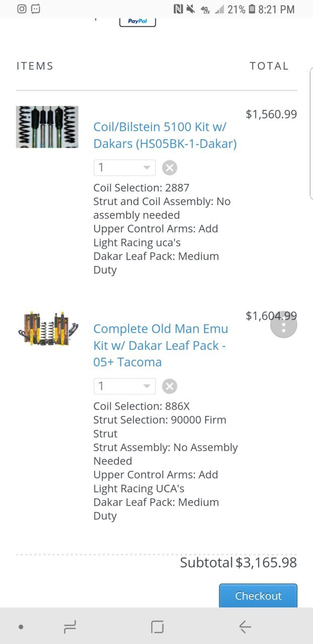Tap the second notification icon beside Instagram
Image resolution: width=313 pixels, height=644 pixels.
tap(35, 9)
